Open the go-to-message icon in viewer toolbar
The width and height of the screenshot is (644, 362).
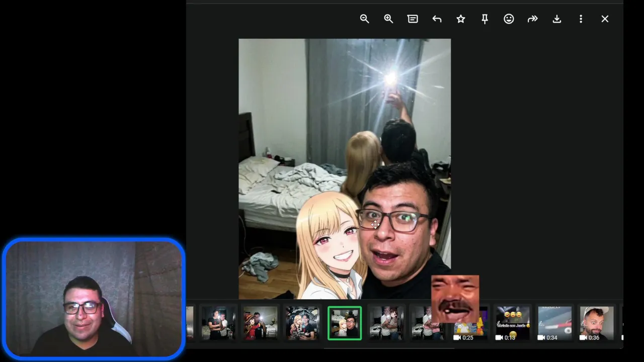pyautogui.click(x=413, y=19)
